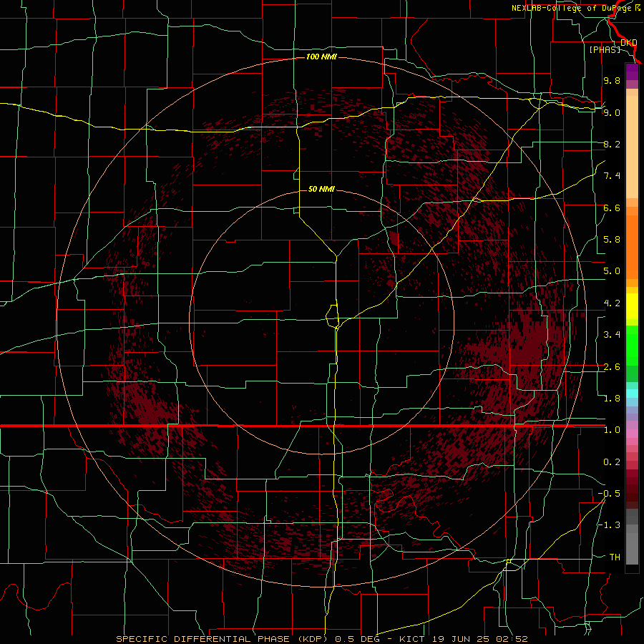Click the bright green segment of the color bar
The image size is (644, 644).
632,345
